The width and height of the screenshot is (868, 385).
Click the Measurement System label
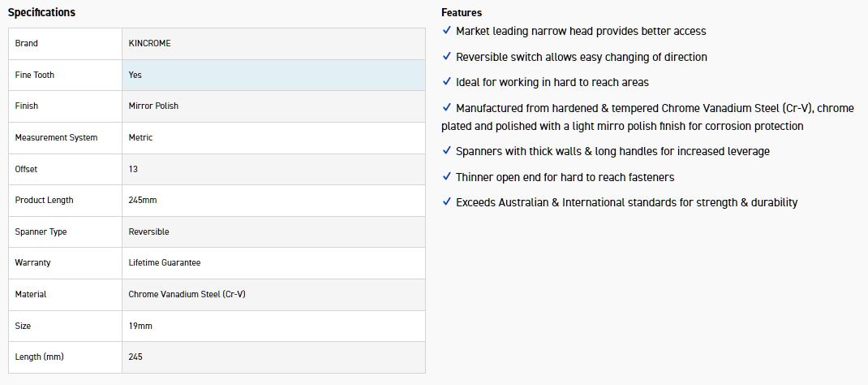[56, 137]
